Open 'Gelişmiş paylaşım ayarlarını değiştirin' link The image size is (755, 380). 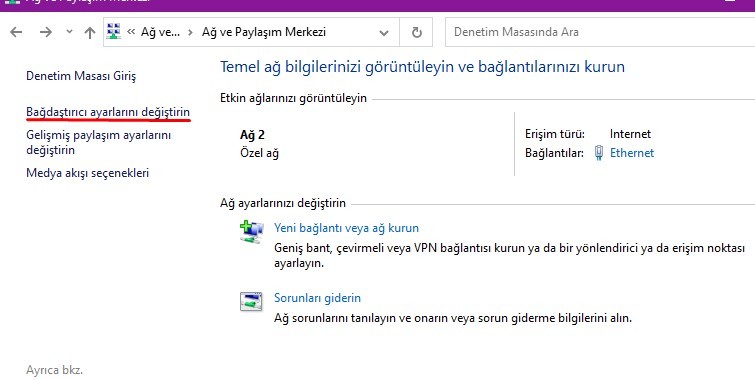coord(98,143)
